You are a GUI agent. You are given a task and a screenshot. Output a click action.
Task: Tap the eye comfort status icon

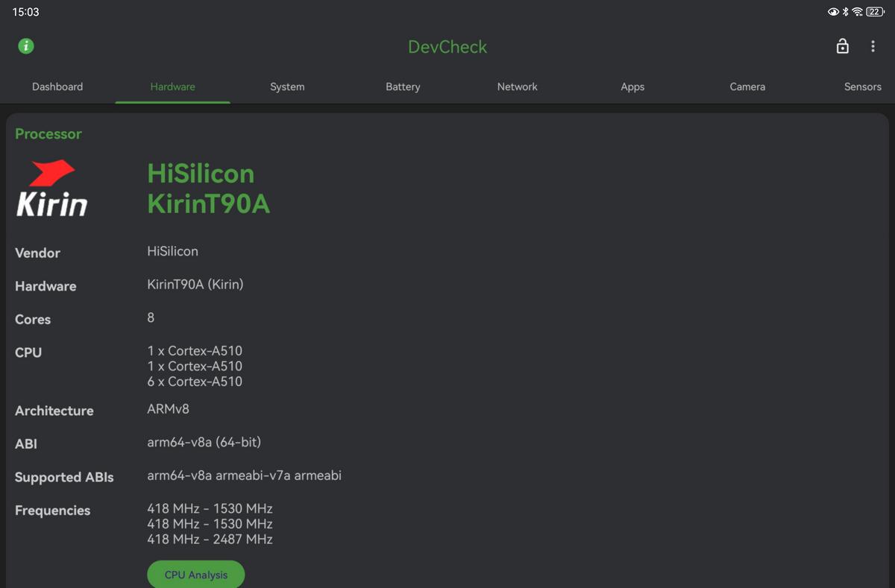pyautogui.click(x=833, y=12)
